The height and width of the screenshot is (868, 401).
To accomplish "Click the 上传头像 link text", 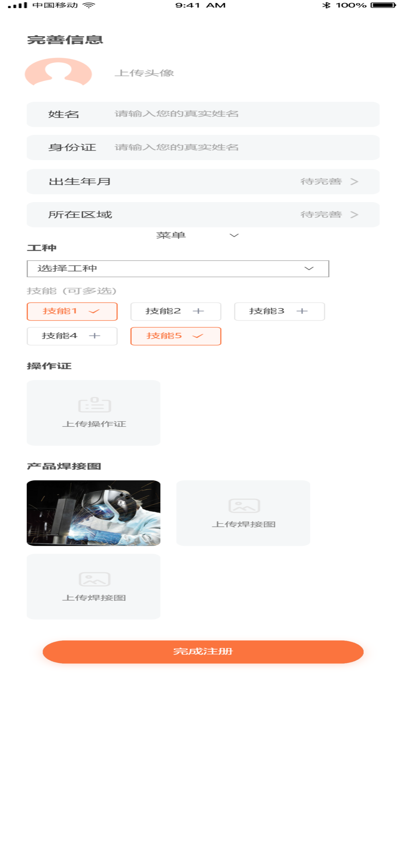I will click(x=144, y=73).
